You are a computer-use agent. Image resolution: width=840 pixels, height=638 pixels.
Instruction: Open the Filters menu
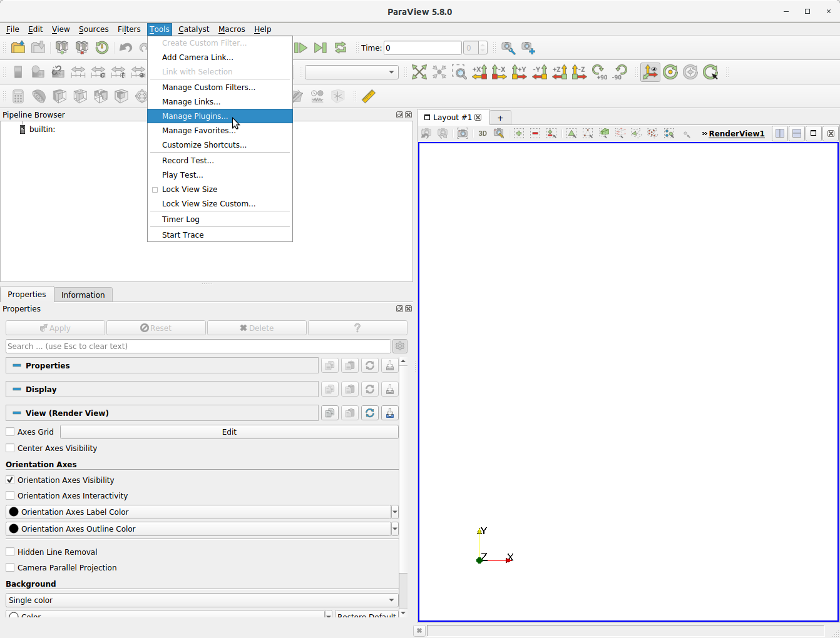[129, 29]
